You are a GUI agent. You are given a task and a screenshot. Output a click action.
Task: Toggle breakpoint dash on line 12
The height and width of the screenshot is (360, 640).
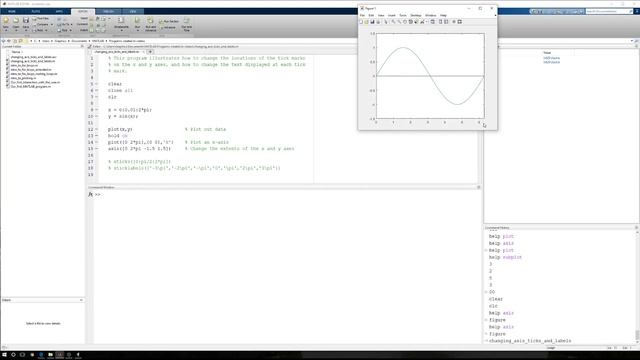click(97, 129)
